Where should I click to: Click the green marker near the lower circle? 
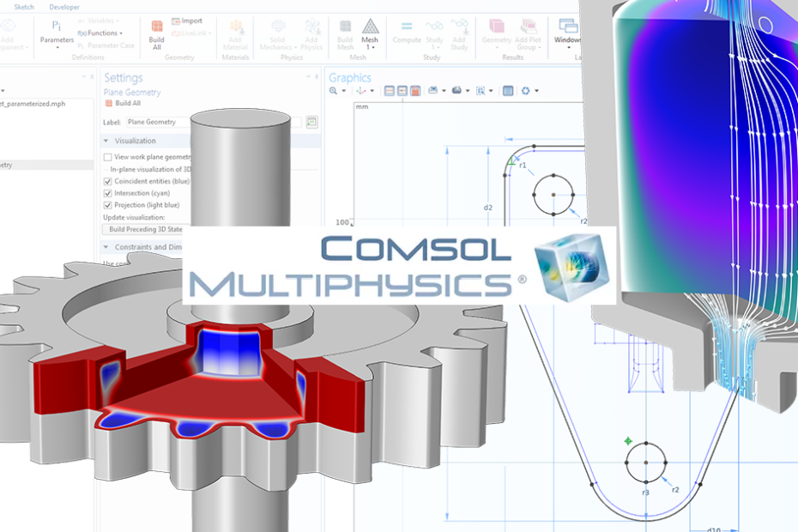click(x=628, y=441)
